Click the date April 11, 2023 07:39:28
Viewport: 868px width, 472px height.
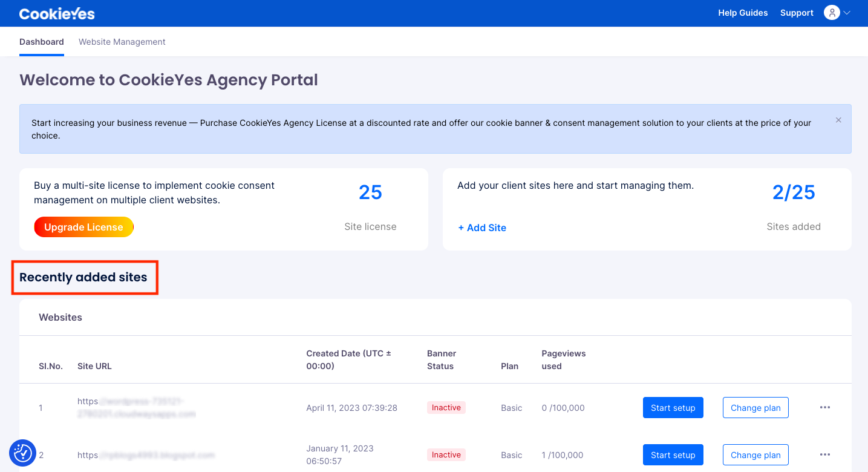352,408
